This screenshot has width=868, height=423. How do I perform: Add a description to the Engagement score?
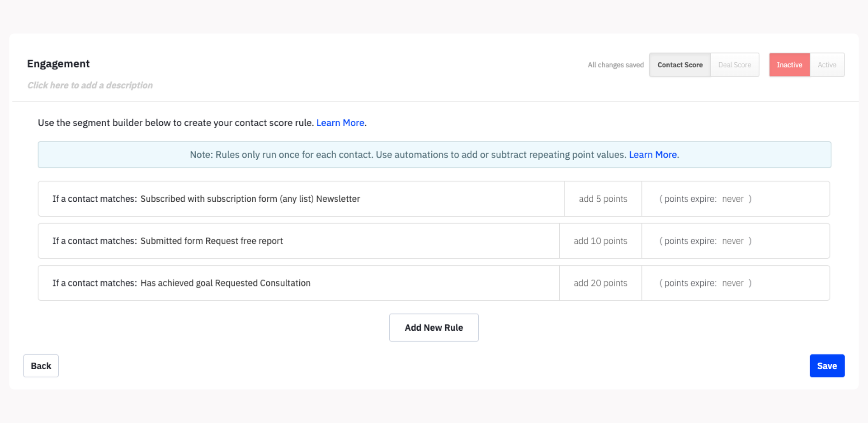tap(90, 85)
